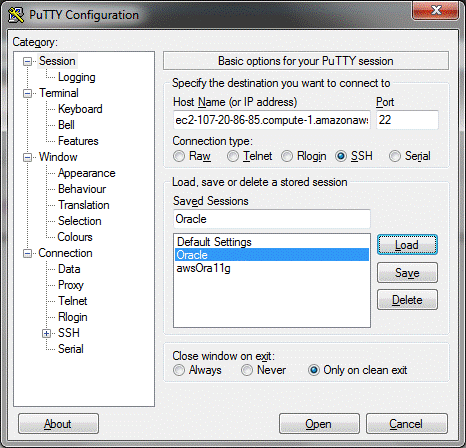Open the Bell category
Viewport: 466px width, 448px height.
[x=66, y=125]
